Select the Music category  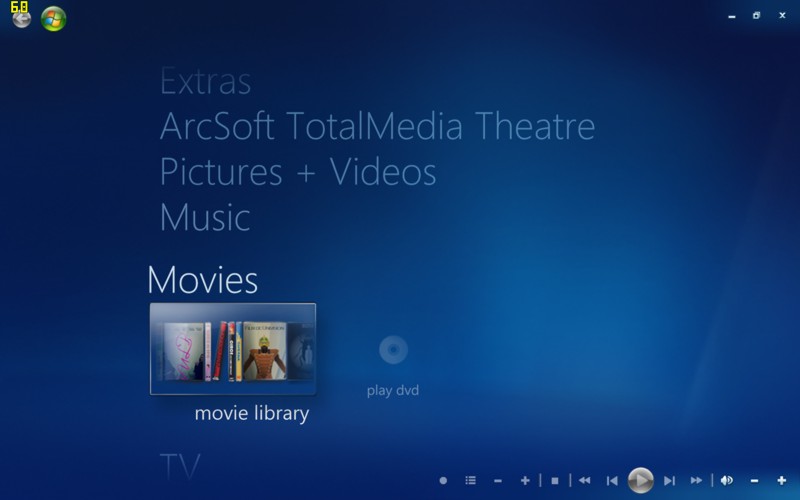pos(205,217)
